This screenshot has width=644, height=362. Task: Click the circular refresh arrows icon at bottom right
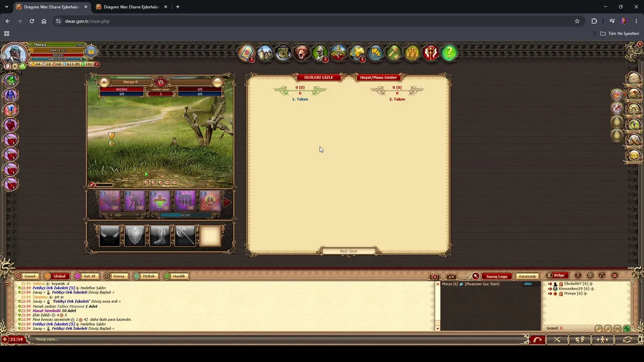point(627,339)
